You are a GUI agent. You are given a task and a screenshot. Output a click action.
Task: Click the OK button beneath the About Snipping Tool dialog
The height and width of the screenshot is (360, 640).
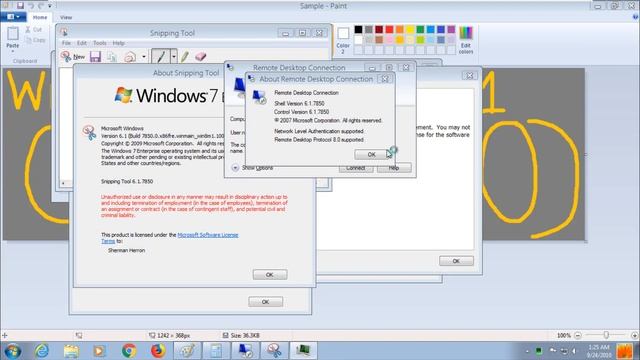pyautogui.click(x=265, y=302)
